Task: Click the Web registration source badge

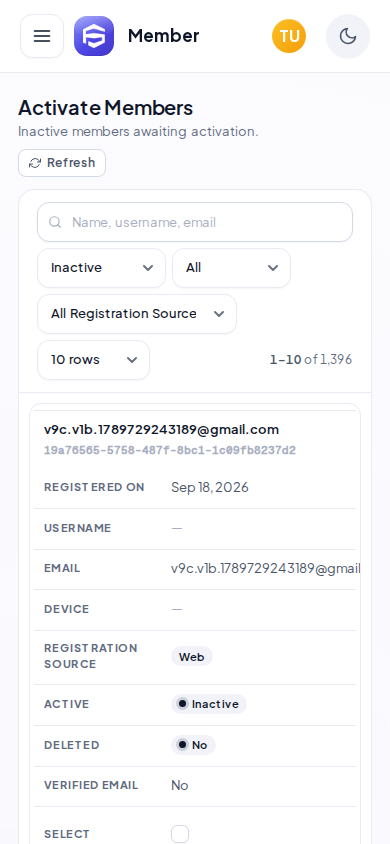Action: point(192,657)
